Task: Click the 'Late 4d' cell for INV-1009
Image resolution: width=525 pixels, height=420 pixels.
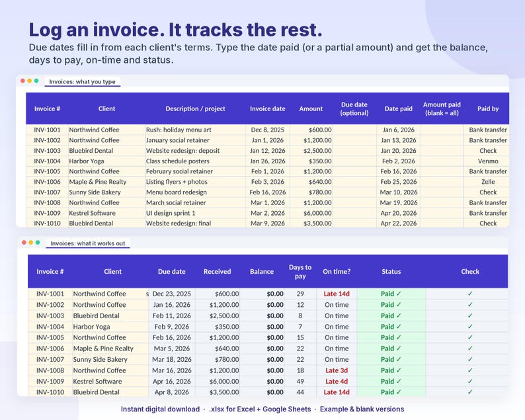Action: coord(337,381)
